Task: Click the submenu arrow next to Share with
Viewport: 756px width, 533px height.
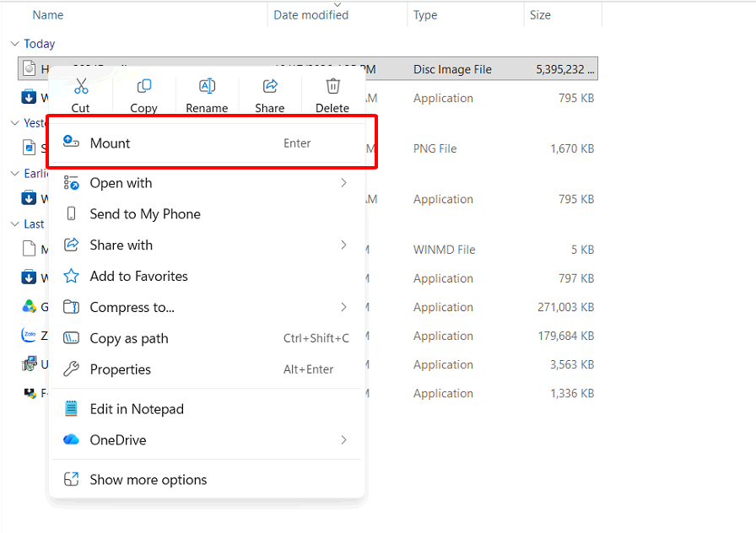Action: tap(343, 245)
